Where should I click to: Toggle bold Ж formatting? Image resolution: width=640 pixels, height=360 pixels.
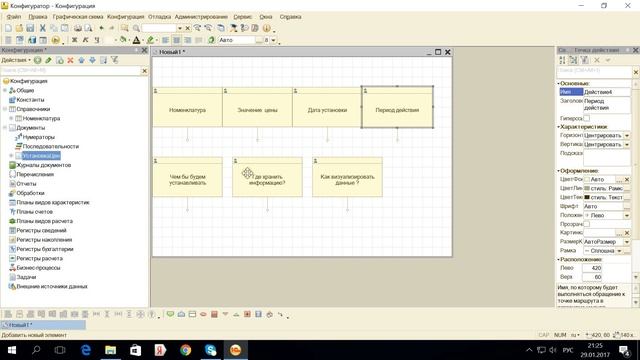74,40
